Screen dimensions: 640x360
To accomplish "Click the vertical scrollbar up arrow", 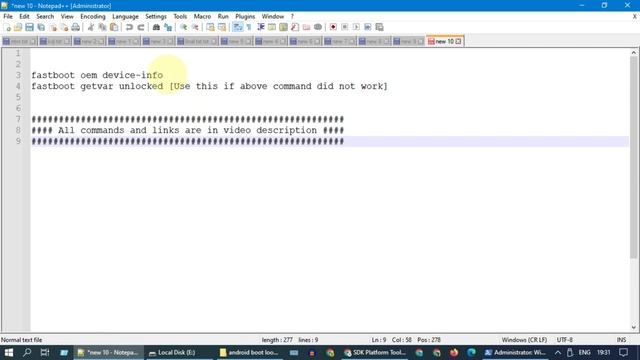I will click(x=633, y=53).
